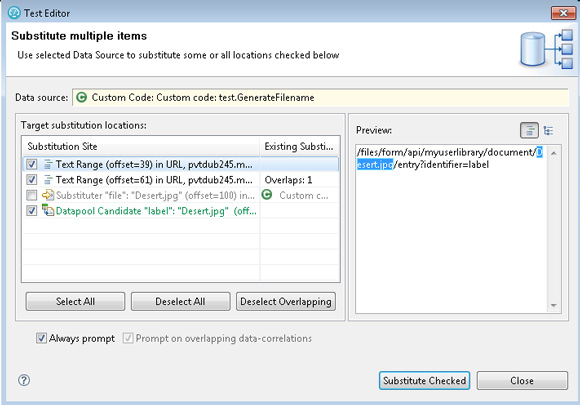580x405 pixels.
Task: Click the green Custom code icon in Existing Substitution column
Action: point(267,195)
